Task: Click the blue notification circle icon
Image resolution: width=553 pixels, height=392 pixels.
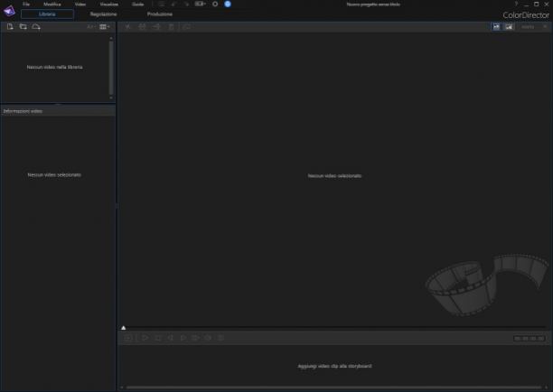Action: tap(228, 5)
